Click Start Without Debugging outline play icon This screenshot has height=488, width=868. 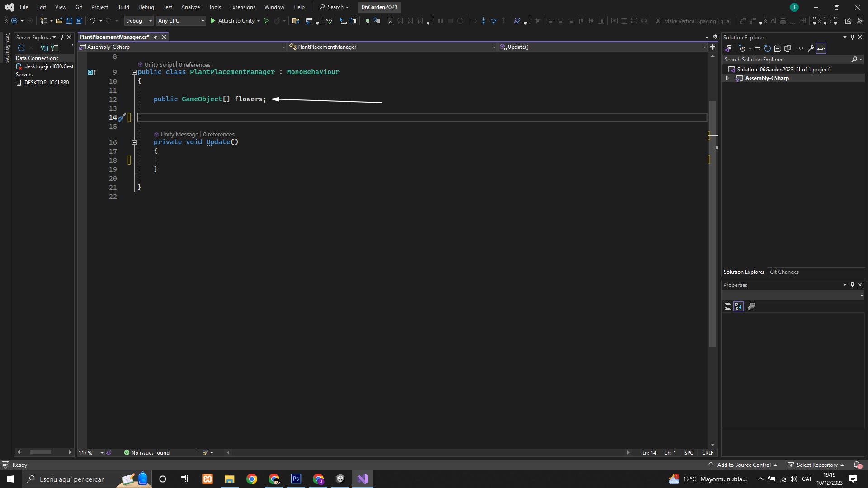tap(266, 21)
